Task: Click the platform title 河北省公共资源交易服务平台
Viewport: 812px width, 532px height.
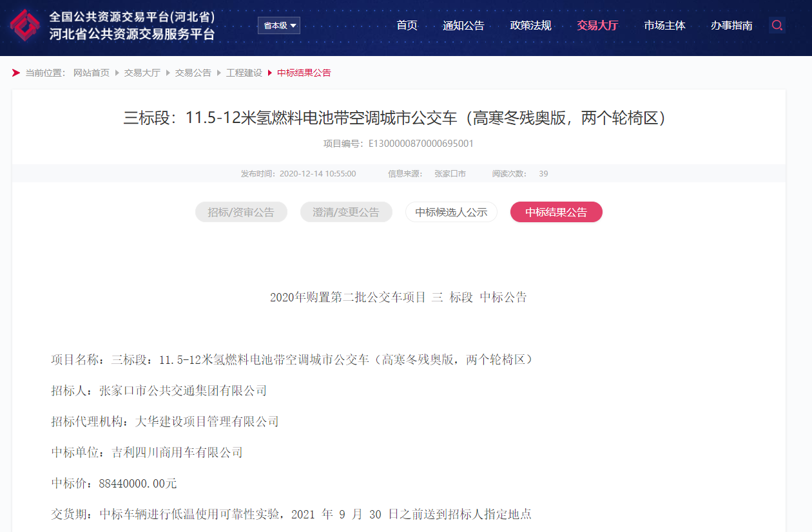Action: coord(132,34)
